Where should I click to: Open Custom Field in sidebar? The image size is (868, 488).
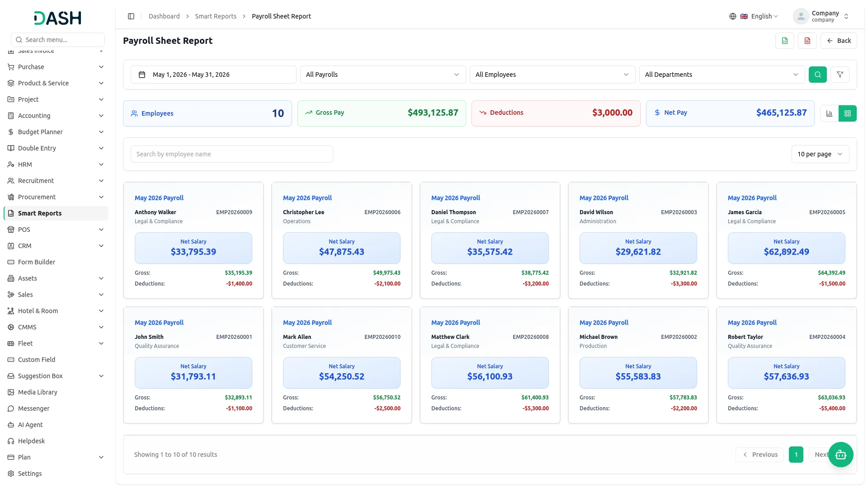pos(56,360)
